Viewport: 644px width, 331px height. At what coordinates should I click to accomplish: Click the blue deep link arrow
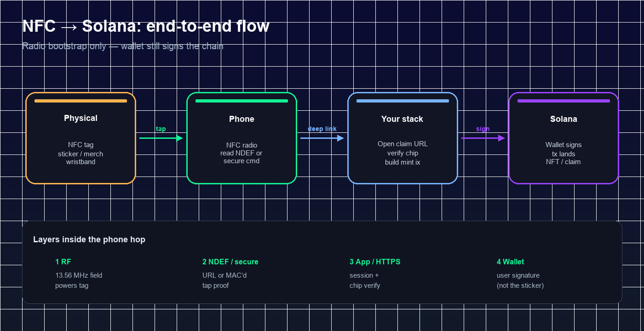tap(322, 138)
